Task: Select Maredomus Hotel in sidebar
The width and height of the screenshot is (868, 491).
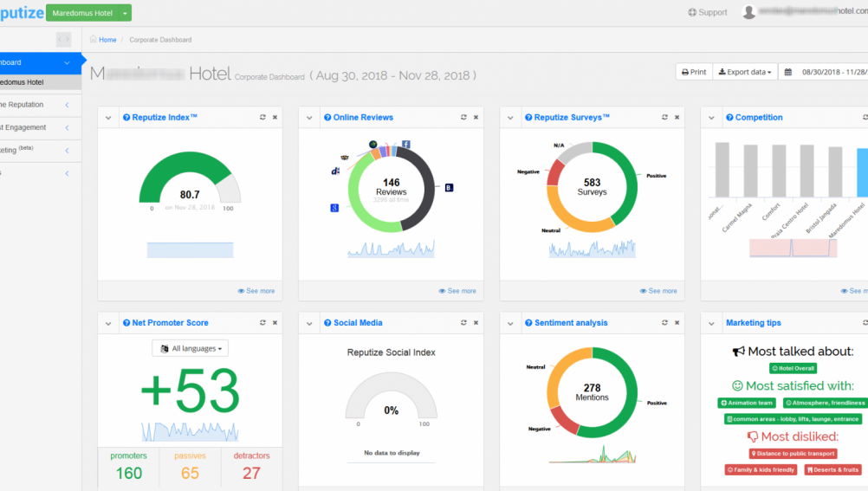Action: click(23, 82)
